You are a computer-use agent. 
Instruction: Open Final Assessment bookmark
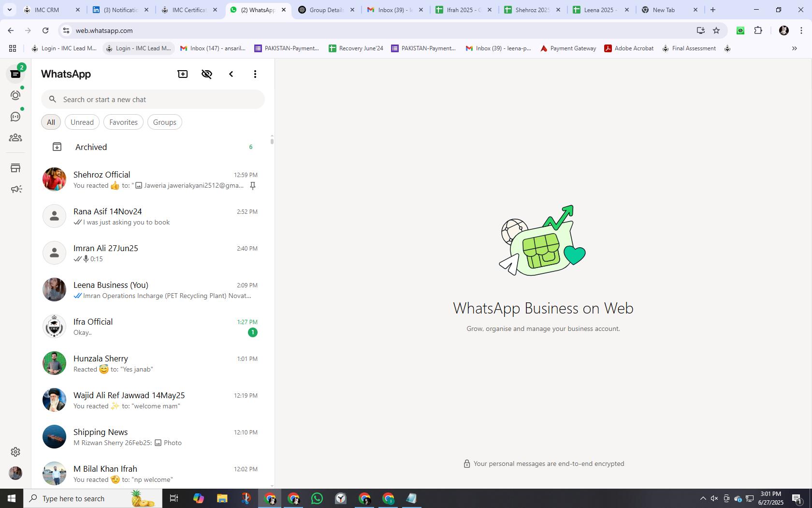coord(689,48)
